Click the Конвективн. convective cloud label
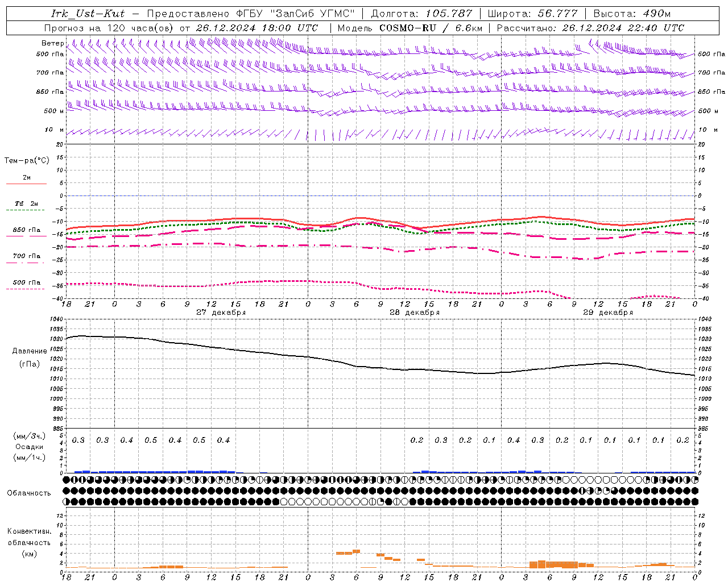728x582 pixels. click(x=29, y=531)
